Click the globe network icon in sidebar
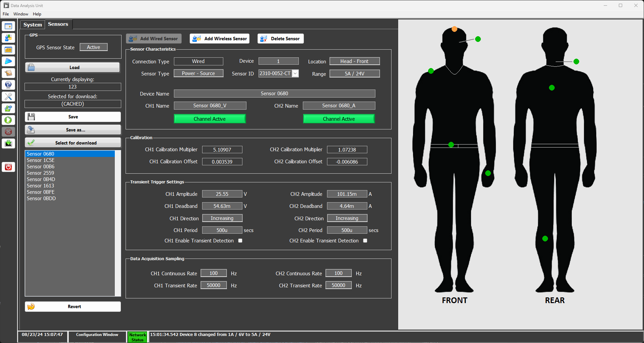644x343 pixels. [x=8, y=85]
